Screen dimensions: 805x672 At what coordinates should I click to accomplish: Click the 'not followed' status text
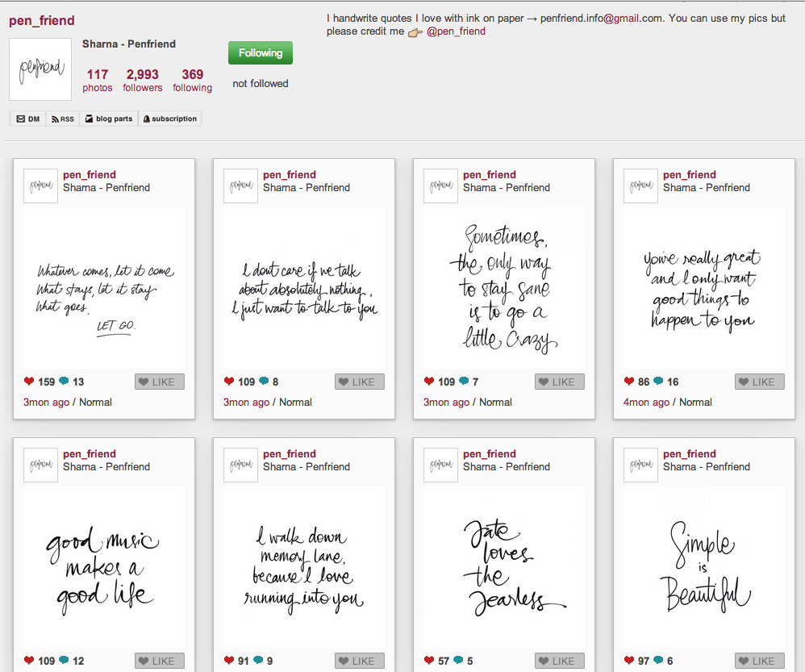click(x=261, y=84)
